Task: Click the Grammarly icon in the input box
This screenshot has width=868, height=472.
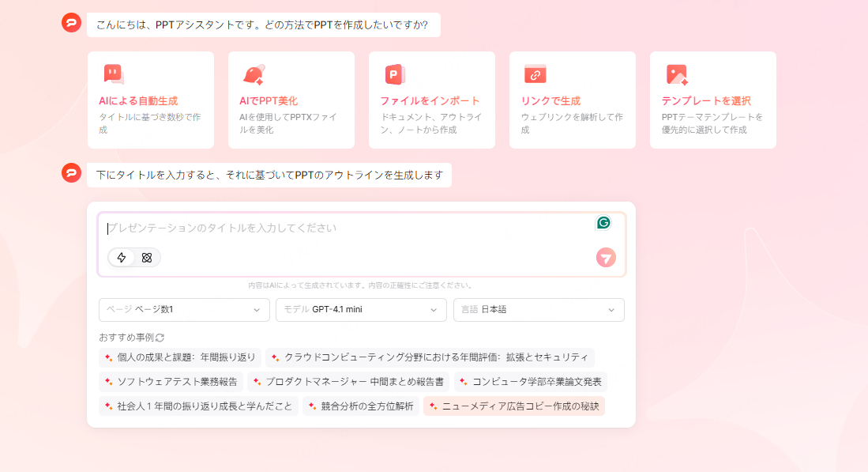Action: pyautogui.click(x=603, y=223)
